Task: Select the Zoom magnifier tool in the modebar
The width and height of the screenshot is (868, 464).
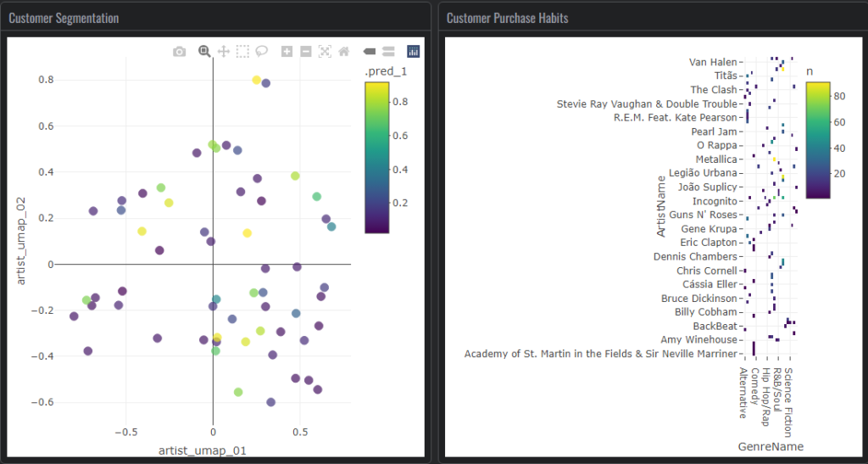Action: (x=204, y=52)
